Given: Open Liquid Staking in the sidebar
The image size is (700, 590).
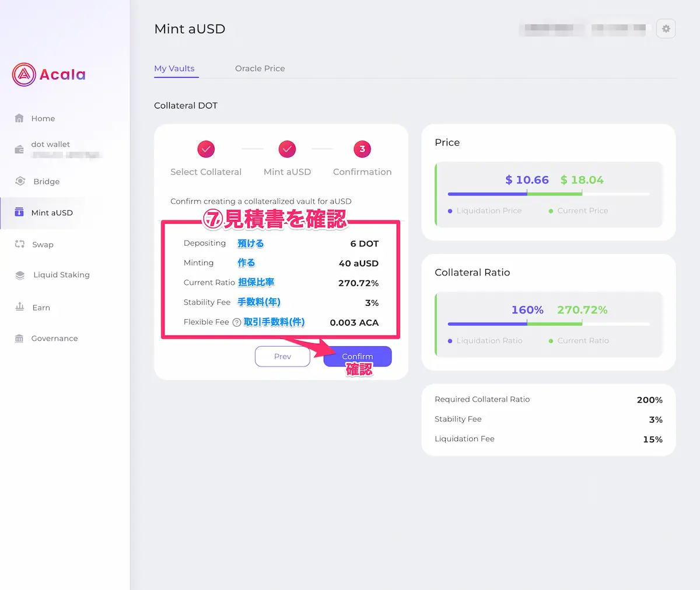Looking at the screenshot, I should click(x=61, y=275).
